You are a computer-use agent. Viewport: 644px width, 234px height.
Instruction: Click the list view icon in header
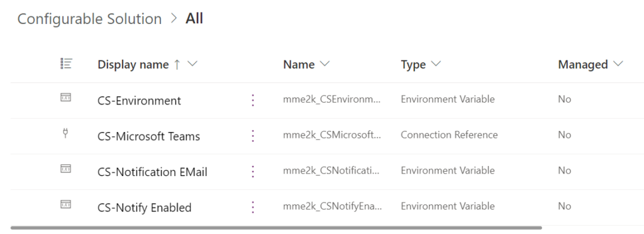[x=65, y=64]
